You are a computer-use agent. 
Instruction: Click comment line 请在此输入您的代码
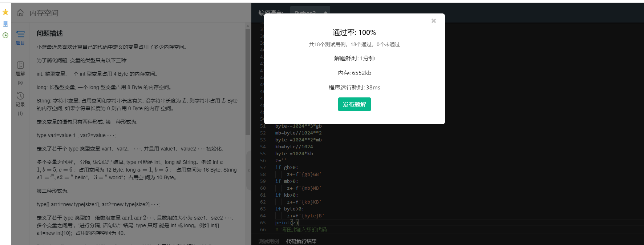pyautogui.click(x=301, y=229)
